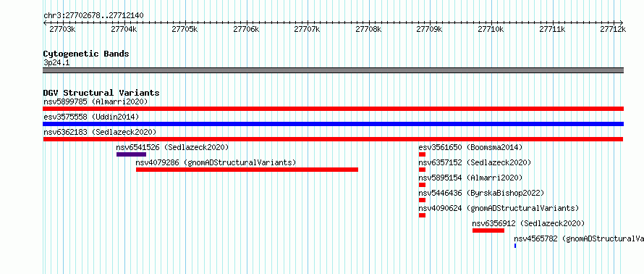Select the red bar below nsv6356912
The height and width of the screenshot is (274, 644).
(x=488, y=231)
